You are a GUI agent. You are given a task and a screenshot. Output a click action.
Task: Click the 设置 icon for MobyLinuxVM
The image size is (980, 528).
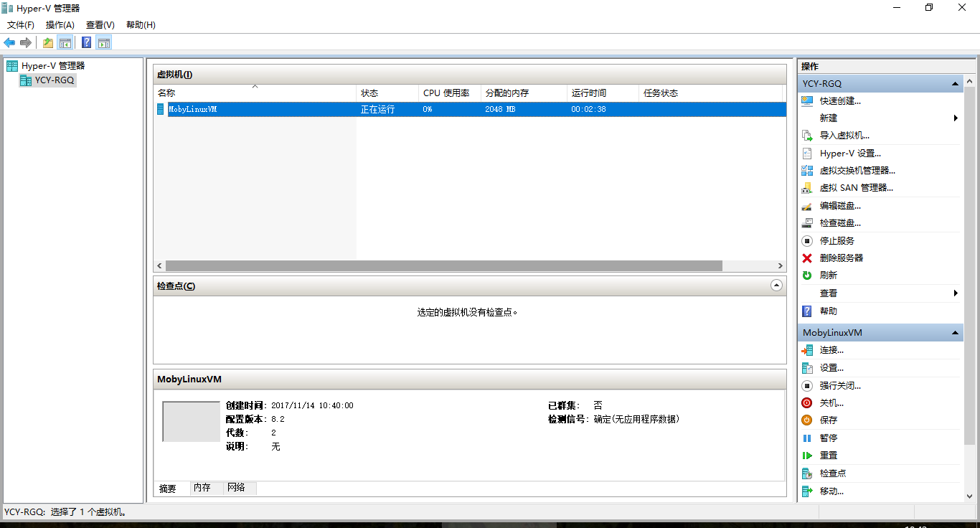(807, 368)
